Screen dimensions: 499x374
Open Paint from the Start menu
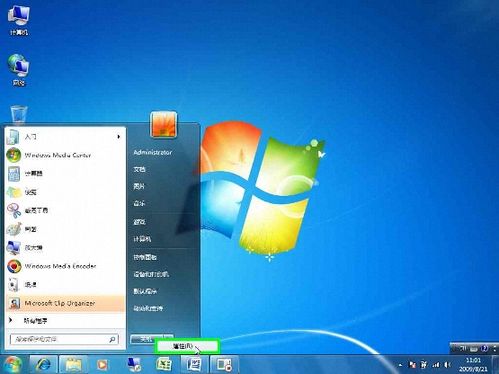click(x=65, y=229)
